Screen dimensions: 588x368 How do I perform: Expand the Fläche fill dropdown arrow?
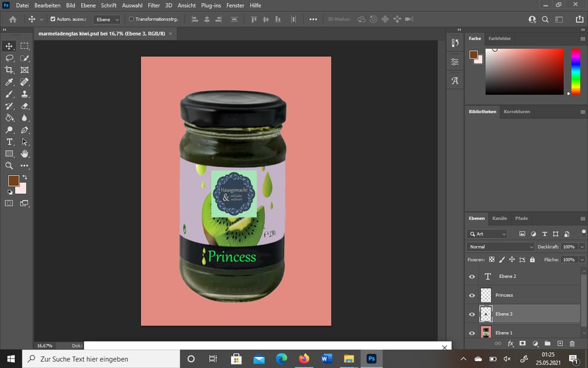582,260
